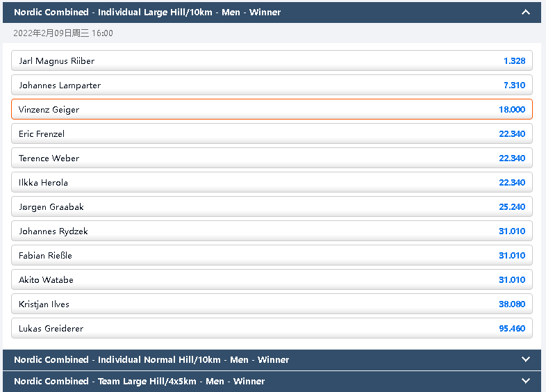Collapse the Individual Large Hill market chevron
This screenshot has height=392, width=546.
pos(525,12)
